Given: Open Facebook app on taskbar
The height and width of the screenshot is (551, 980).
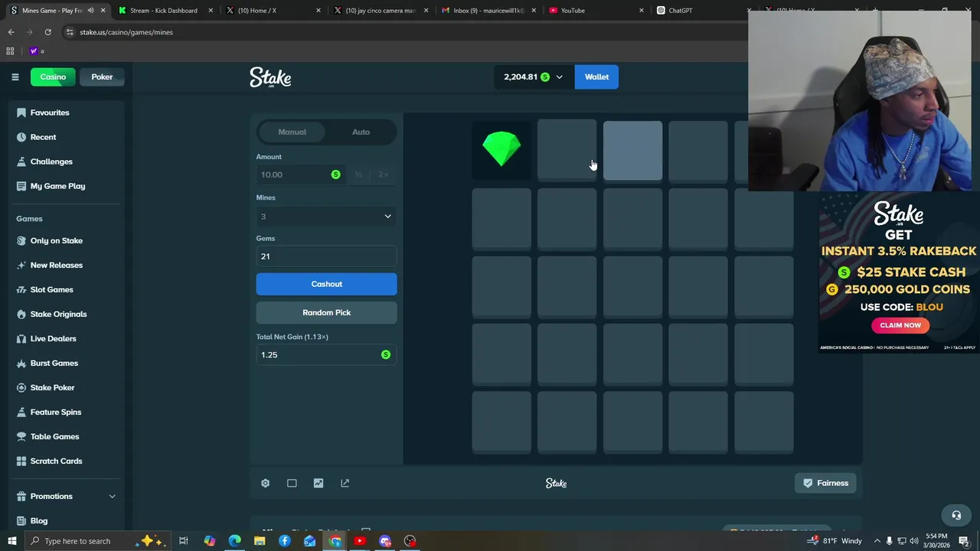Looking at the screenshot, I should pyautogui.click(x=285, y=541).
